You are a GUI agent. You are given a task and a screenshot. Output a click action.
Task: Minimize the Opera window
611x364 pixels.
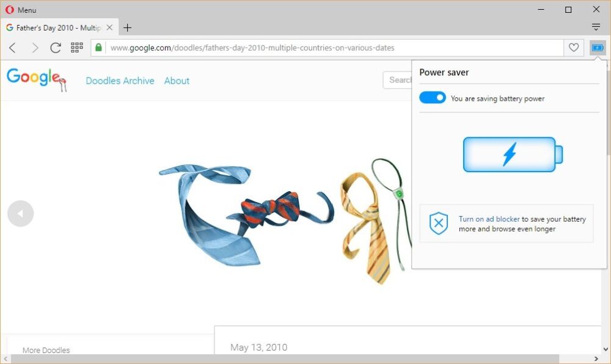click(541, 9)
